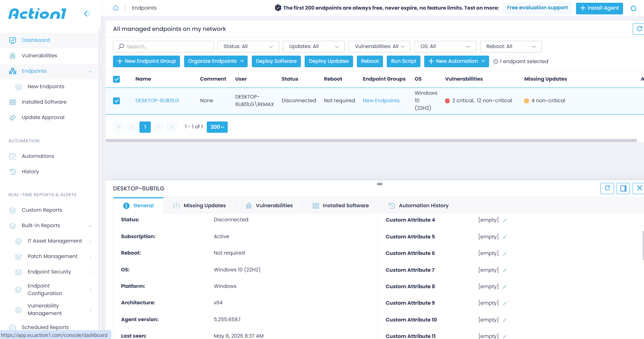
Task: Open History in sidebar
Action: coord(30,172)
